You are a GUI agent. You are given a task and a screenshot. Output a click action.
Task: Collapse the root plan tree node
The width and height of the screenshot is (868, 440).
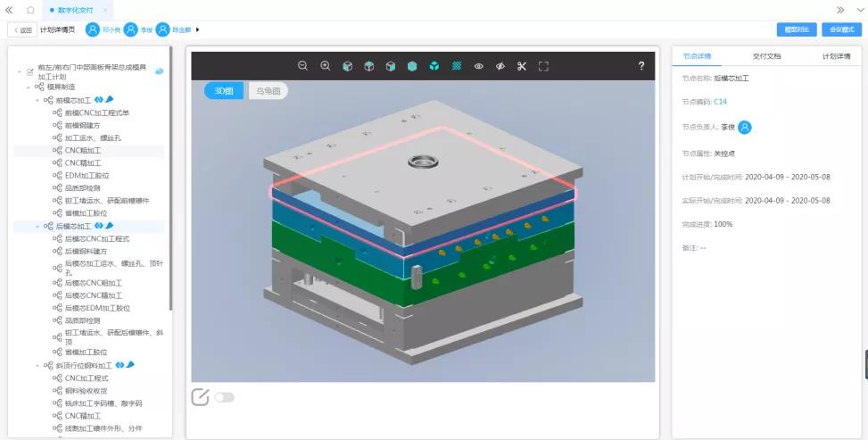20,71
